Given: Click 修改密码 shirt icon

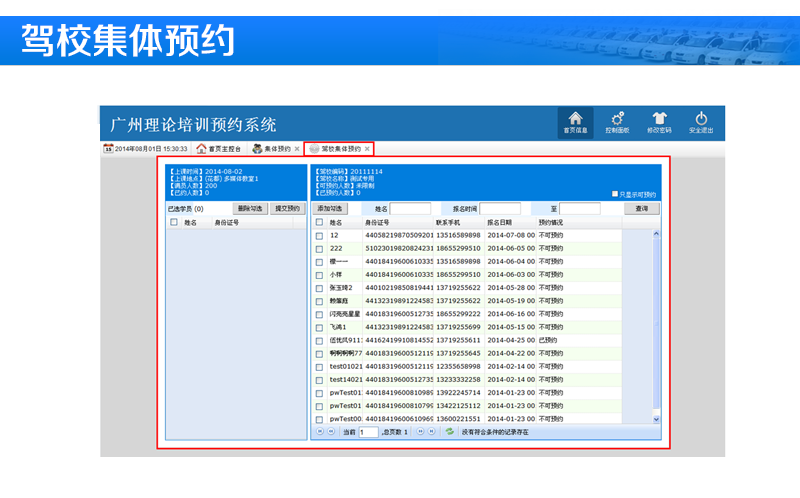Looking at the screenshot, I should 659,120.
